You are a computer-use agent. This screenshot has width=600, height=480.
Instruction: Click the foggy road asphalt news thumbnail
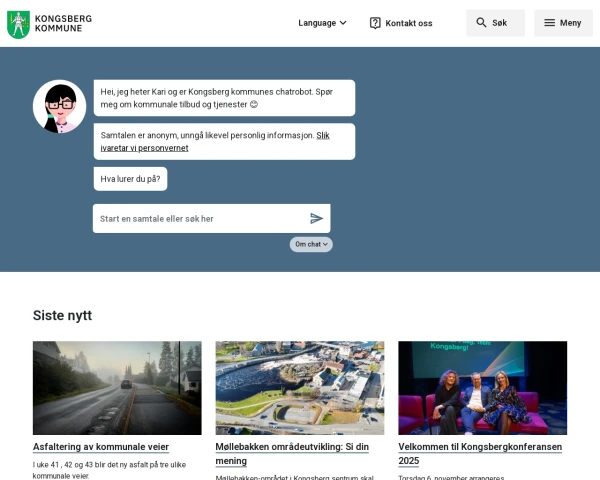pyautogui.click(x=117, y=388)
